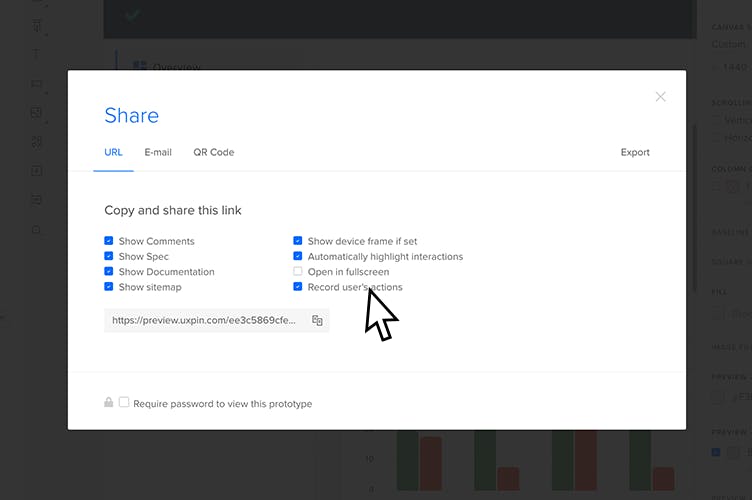This screenshot has height=500, width=752.
Task: Switch to the URL tab
Action: pos(114,152)
